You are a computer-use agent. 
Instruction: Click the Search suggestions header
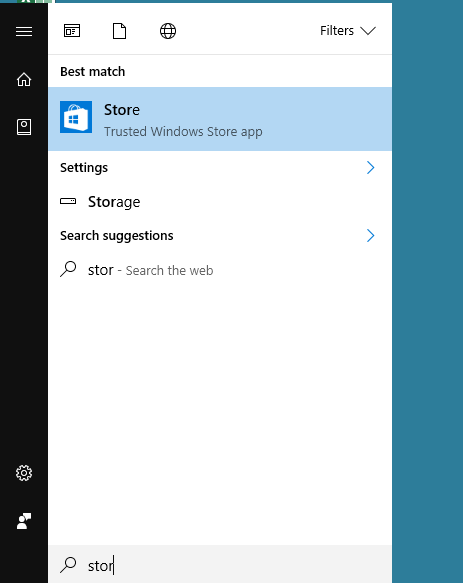pos(117,235)
